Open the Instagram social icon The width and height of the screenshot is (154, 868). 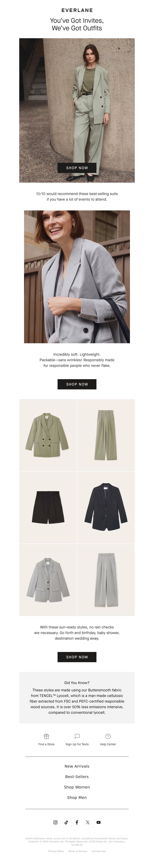click(x=55, y=822)
